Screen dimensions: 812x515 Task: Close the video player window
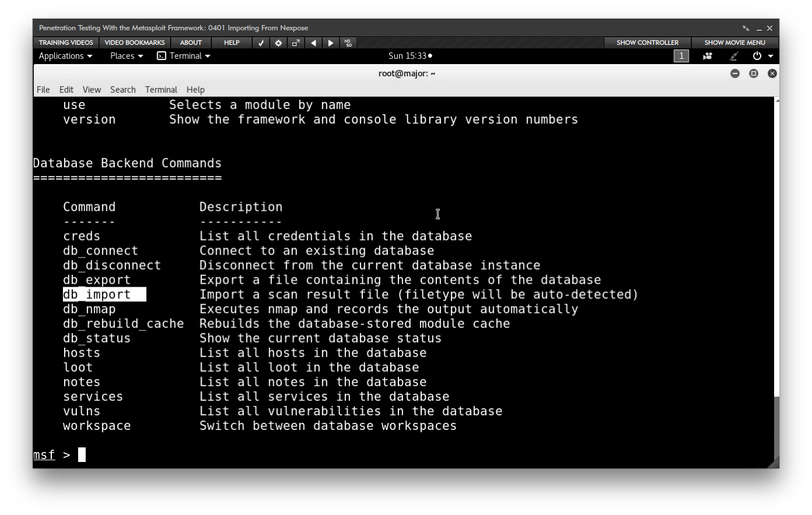(x=769, y=28)
